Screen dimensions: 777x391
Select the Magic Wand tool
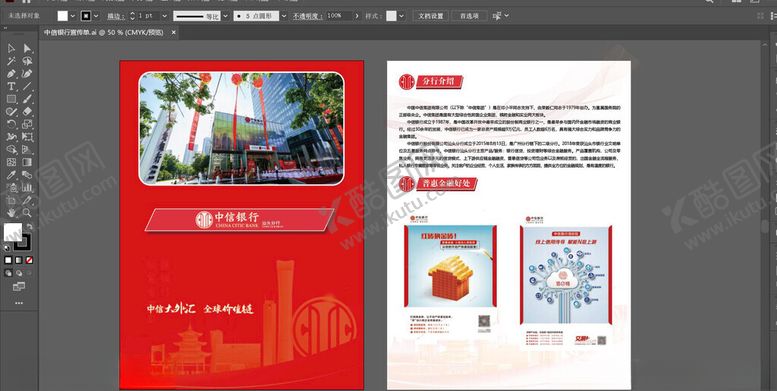[x=11, y=61]
